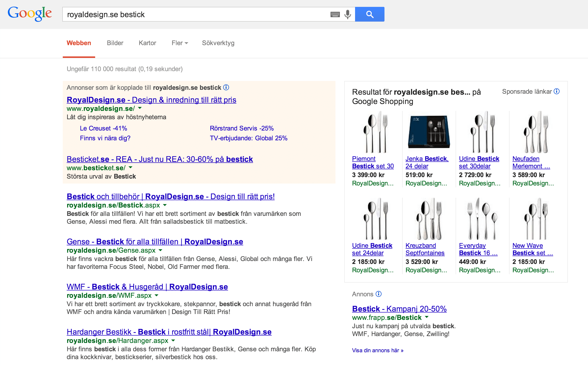The image size is (588, 366).
Task: Open the Fler dropdown menu
Action: point(180,43)
